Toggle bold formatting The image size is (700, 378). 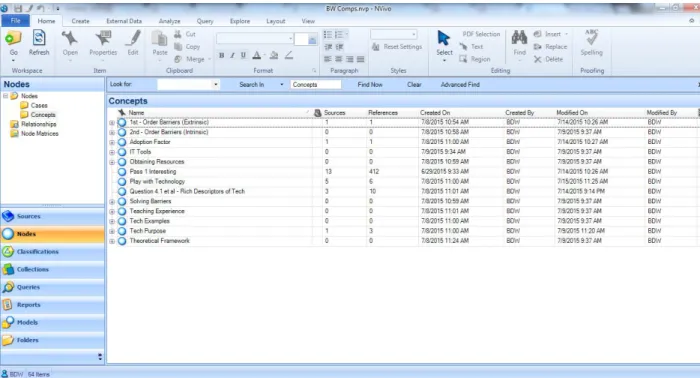point(221,55)
